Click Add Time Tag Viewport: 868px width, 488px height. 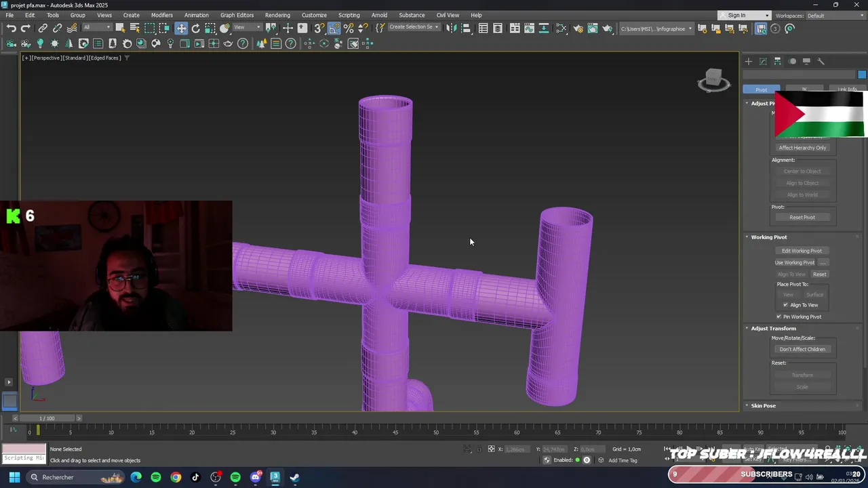click(x=623, y=460)
